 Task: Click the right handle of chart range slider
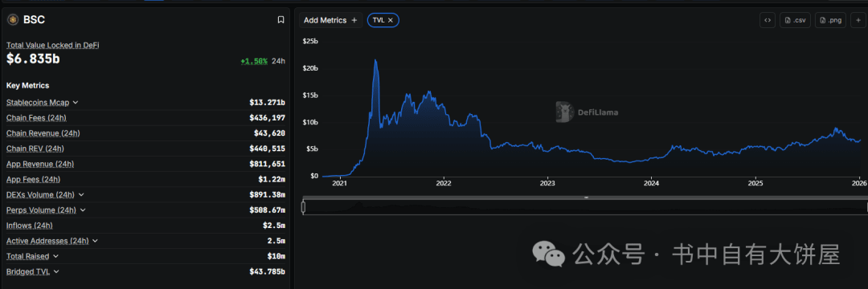866,206
